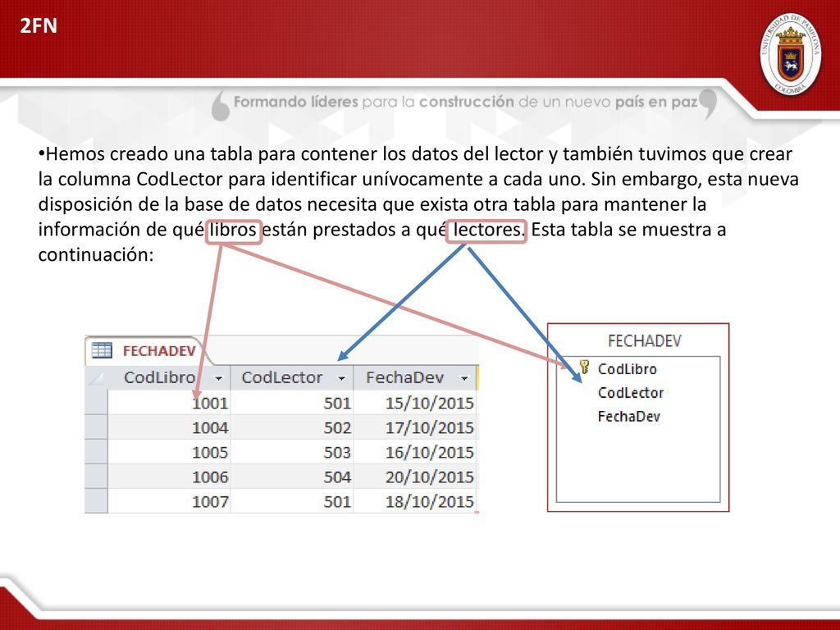
Task: Select cell with CodLibro 1004
Action: [x=169, y=427]
